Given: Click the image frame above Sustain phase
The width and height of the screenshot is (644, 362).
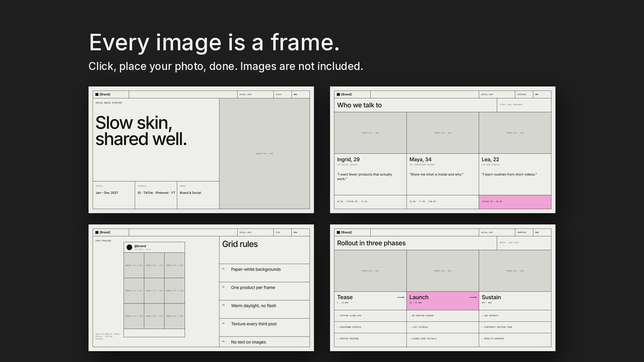Looking at the screenshot, I should tap(515, 271).
